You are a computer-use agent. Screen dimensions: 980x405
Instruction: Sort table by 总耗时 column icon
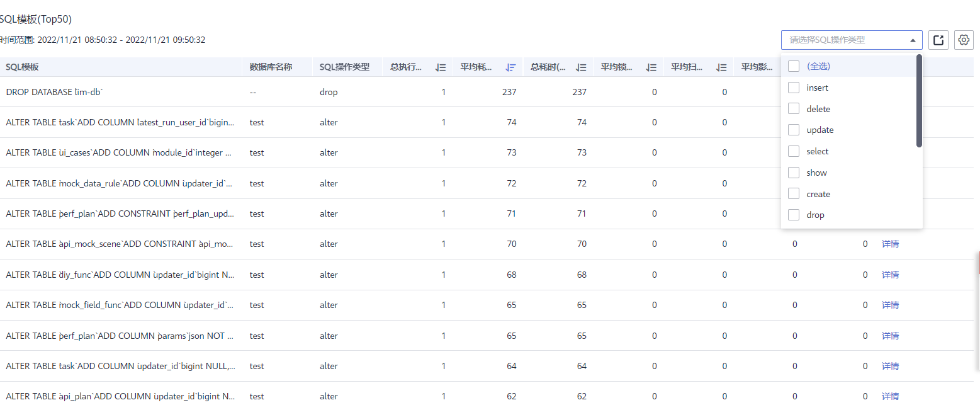pos(581,67)
